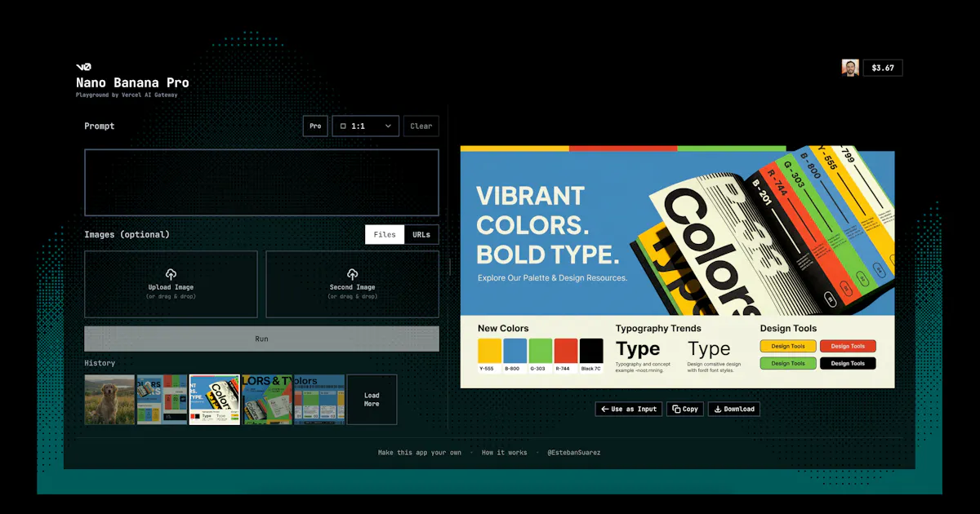Click the 'Nano Banana Pro' title
The height and width of the screenshot is (514, 980).
coord(132,82)
